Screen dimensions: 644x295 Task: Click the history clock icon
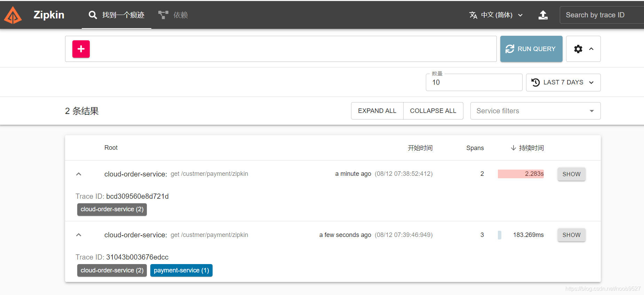[x=536, y=82]
